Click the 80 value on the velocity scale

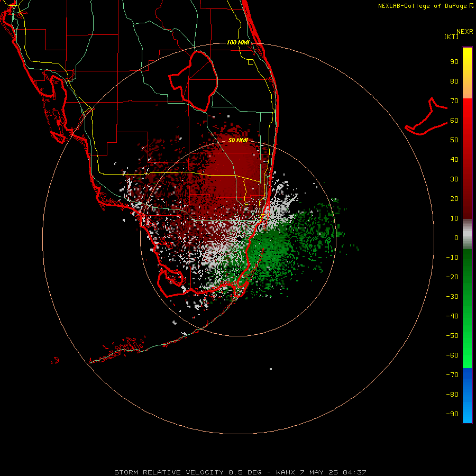(454, 81)
